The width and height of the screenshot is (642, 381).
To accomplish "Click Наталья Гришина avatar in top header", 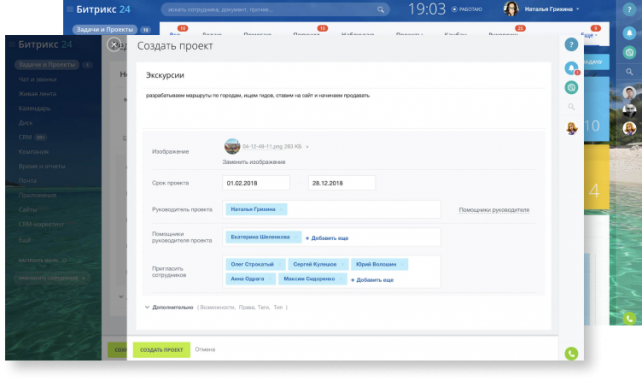I will [511, 9].
